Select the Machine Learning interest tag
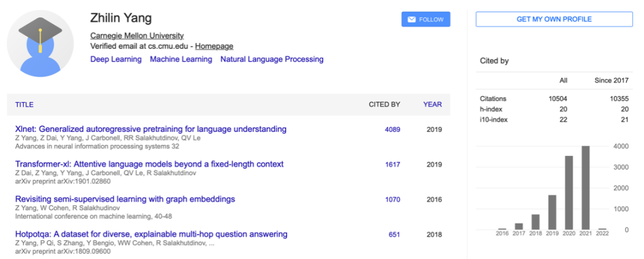Image resolution: width=644 pixels, height=259 pixels. 181,59
